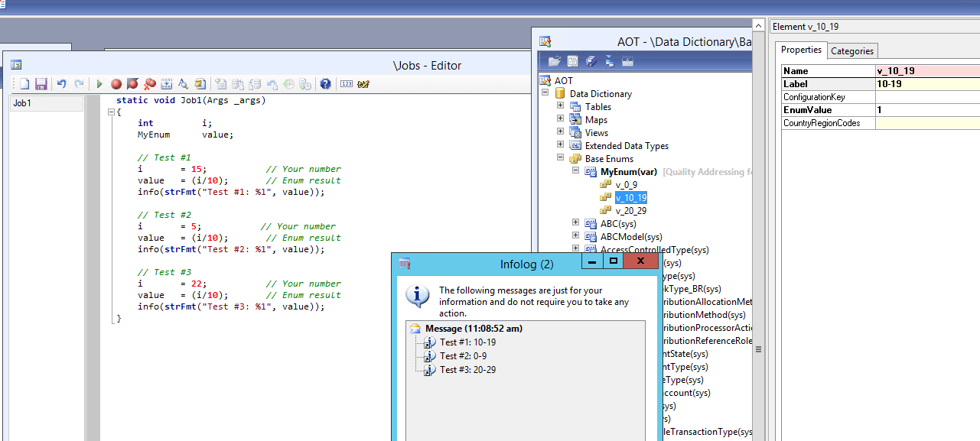Remove all breakpoints with the crossed red icon
The height and width of the screenshot is (441, 980).
(150, 84)
